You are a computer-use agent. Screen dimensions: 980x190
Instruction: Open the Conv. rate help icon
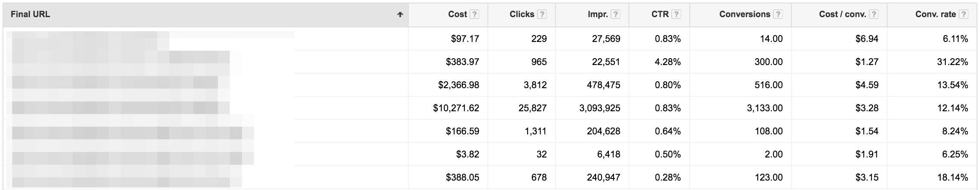pyautogui.click(x=963, y=15)
